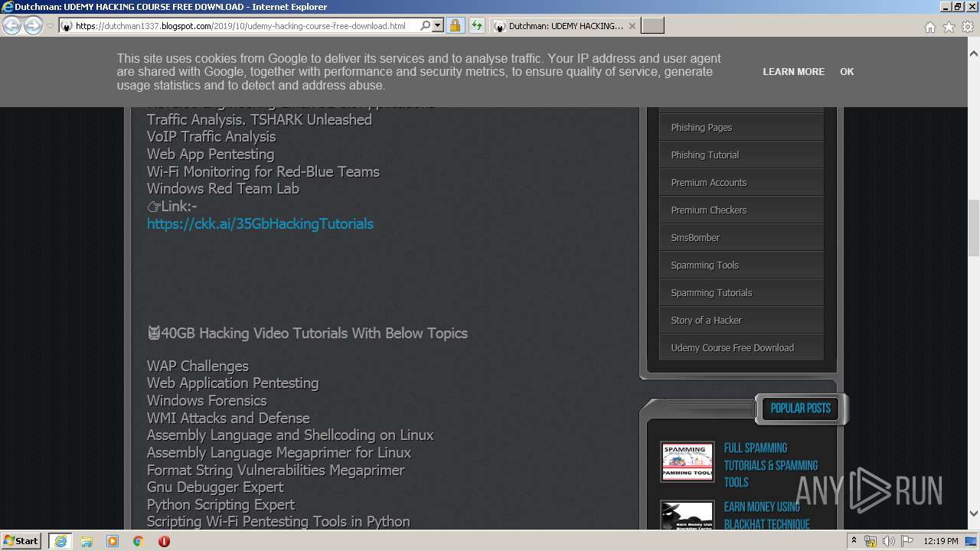Screen dimensions: 980x551
Task: Click the Popular Posts heading
Action: tap(801, 408)
